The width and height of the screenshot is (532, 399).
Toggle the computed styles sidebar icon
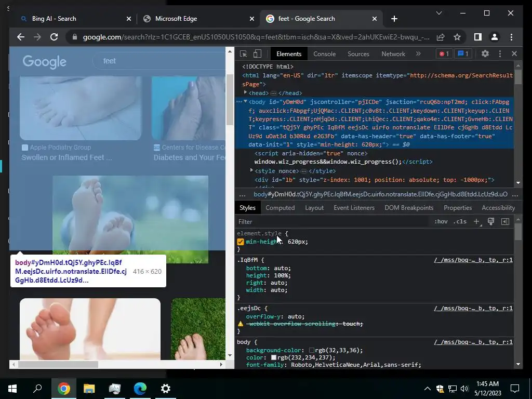point(505,221)
